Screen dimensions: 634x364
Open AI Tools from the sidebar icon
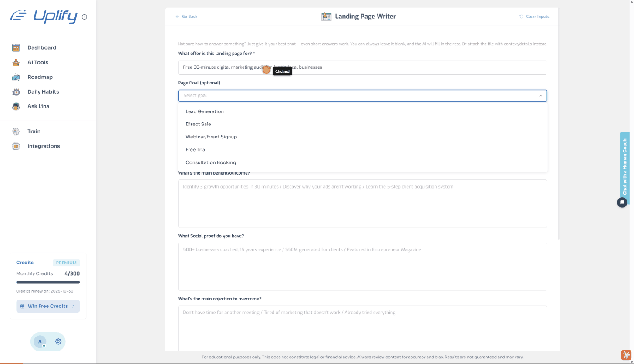[x=16, y=62]
